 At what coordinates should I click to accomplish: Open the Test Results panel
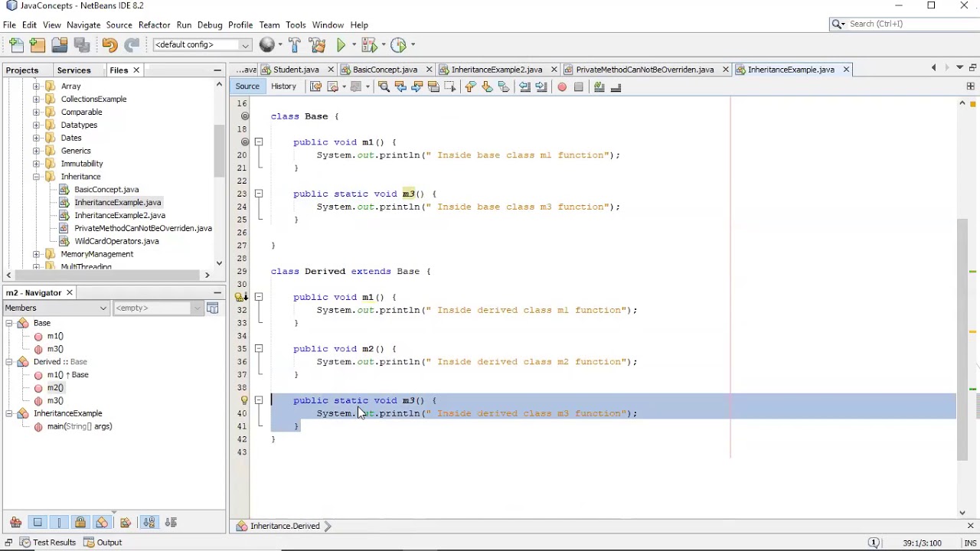tap(47, 543)
